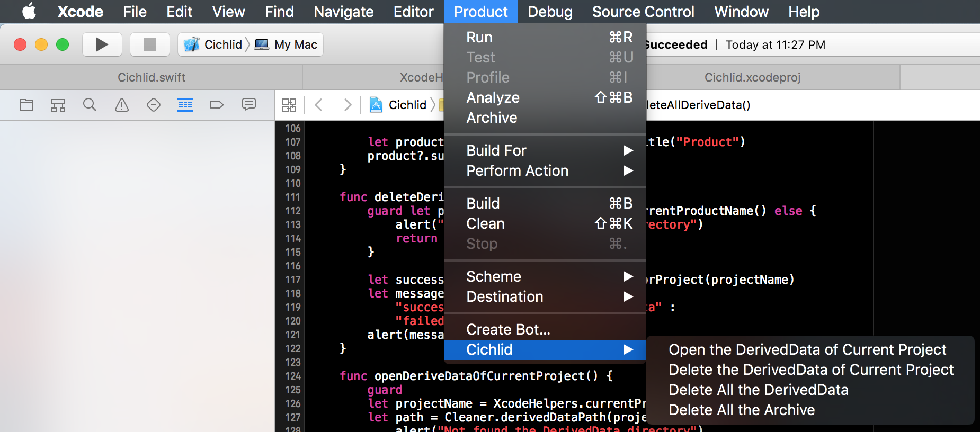Choose Create Bot… menu item
This screenshot has height=432, width=980.
[x=545, y=329]
